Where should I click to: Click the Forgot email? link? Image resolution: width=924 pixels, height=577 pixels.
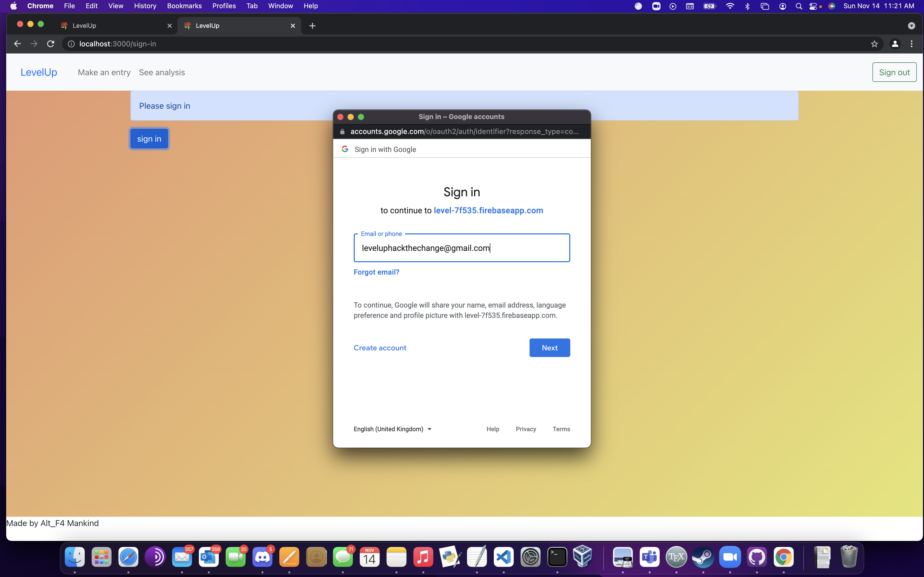coord(376,272)
